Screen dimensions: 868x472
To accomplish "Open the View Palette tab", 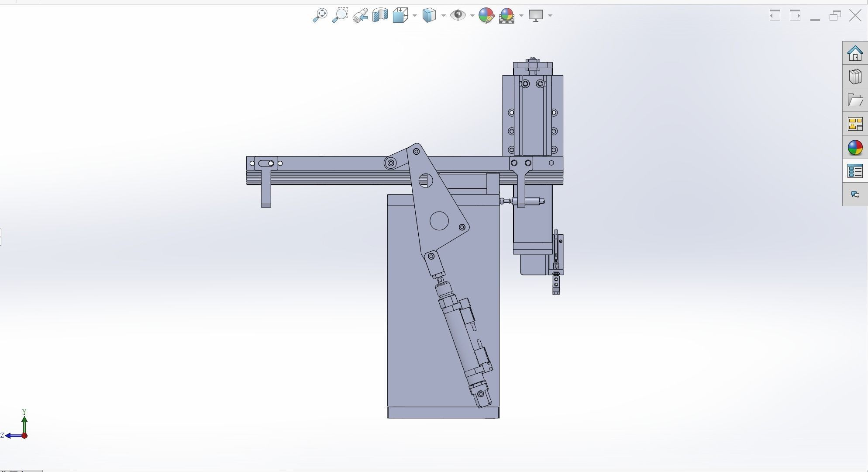I will point(855,124).
